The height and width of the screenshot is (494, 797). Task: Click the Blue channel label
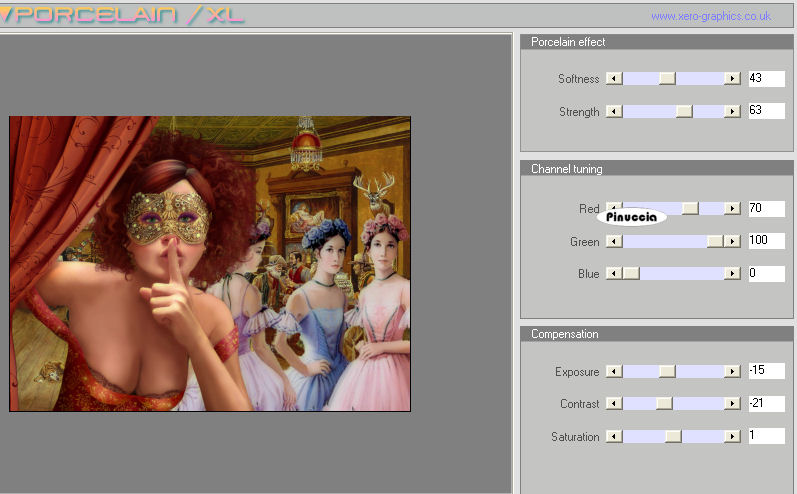point(589,274)
